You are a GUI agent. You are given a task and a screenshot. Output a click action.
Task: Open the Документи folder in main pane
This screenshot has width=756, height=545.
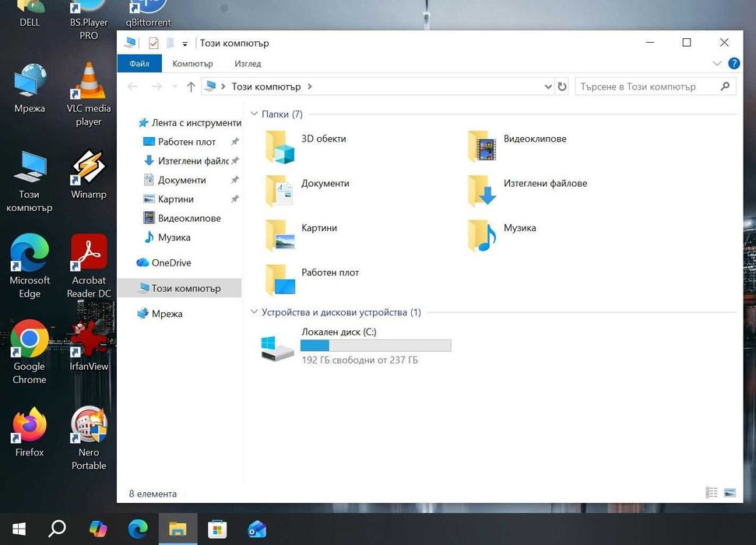coord(307,191)
